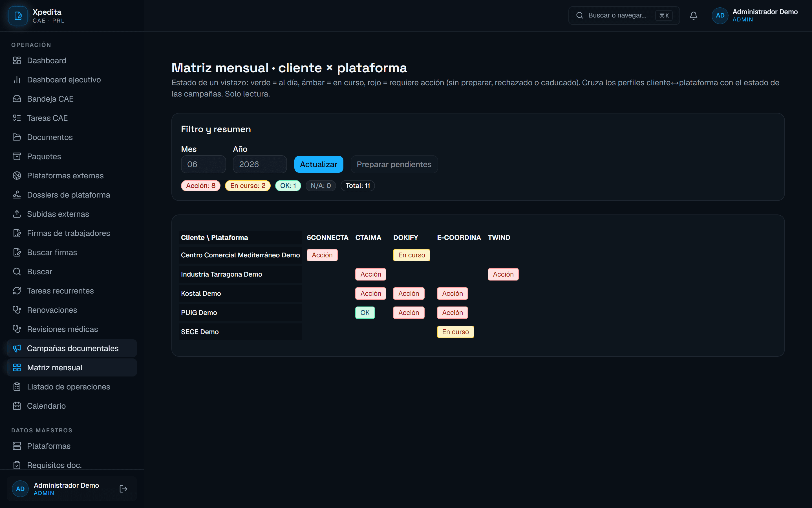Open Documentos from the sidebar

coord(72,137)
